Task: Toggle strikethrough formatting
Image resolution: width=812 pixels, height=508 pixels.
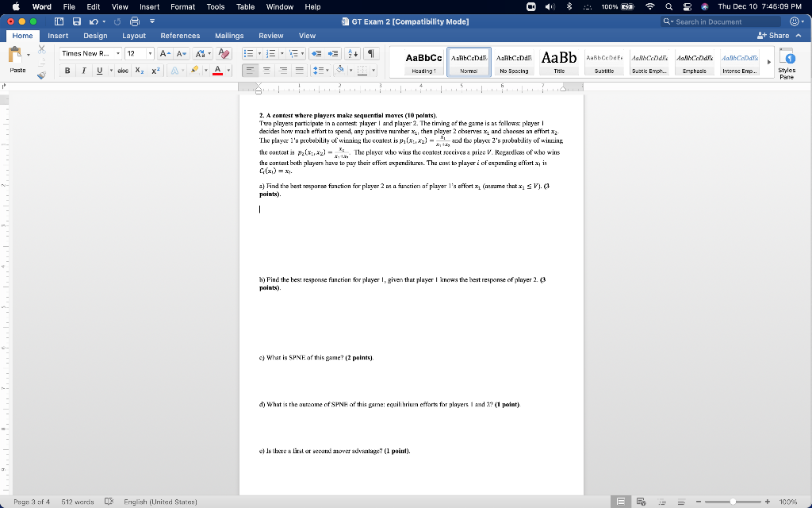Action: 123,71
